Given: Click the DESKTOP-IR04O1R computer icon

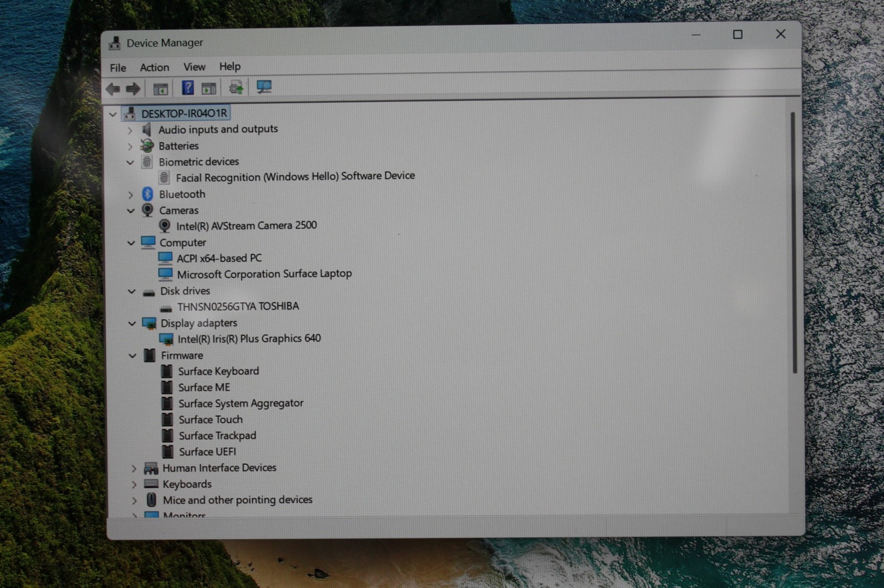Looking at the screenshot, I should pyautogui.click(x=130, y=113).
